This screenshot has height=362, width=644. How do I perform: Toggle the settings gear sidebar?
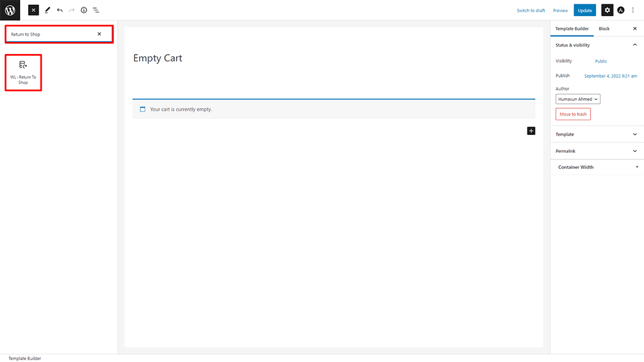tap(607, 10)
